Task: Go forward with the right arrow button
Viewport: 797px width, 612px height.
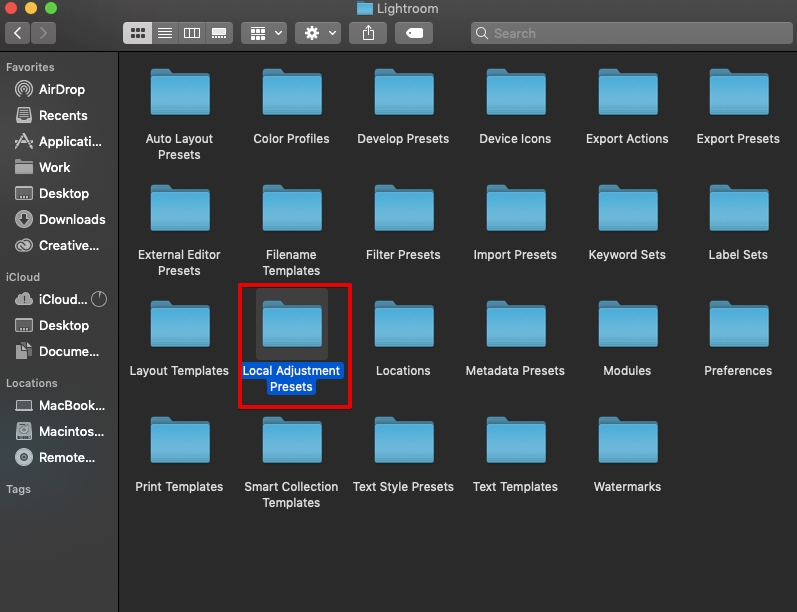Action: click(43, 33)
